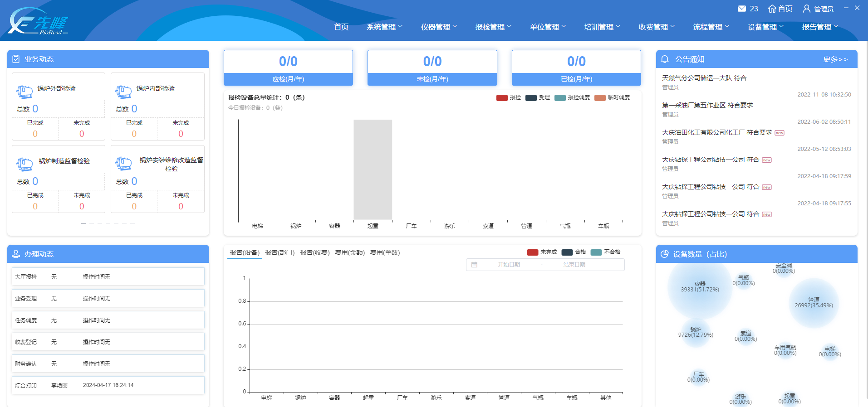Go to 首页 in the navigation bar
Viewport: 868px width, 407px height.
tap(341, 27)
